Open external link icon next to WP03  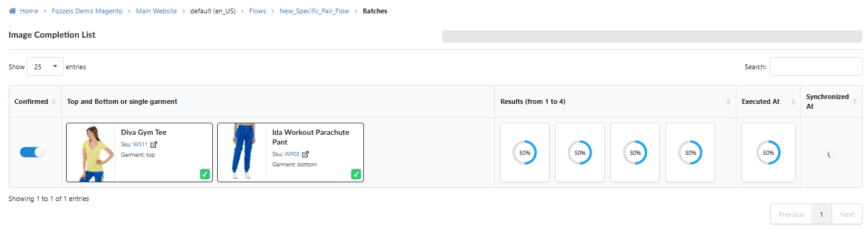click(306, 154)
